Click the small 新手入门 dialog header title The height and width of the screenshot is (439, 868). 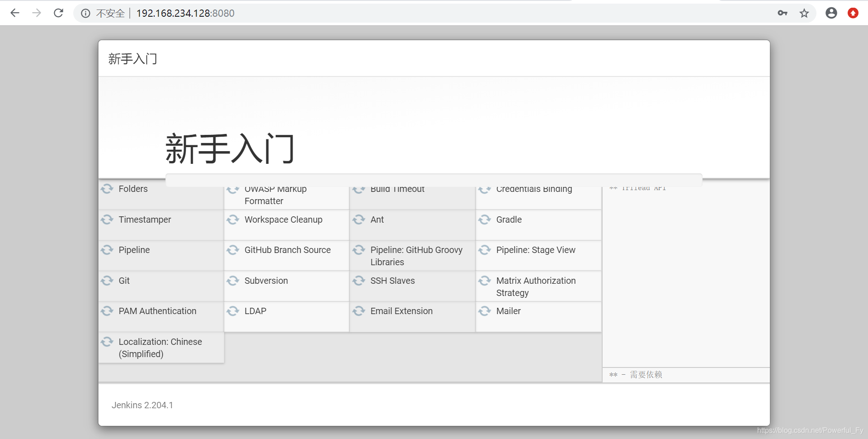132,59
